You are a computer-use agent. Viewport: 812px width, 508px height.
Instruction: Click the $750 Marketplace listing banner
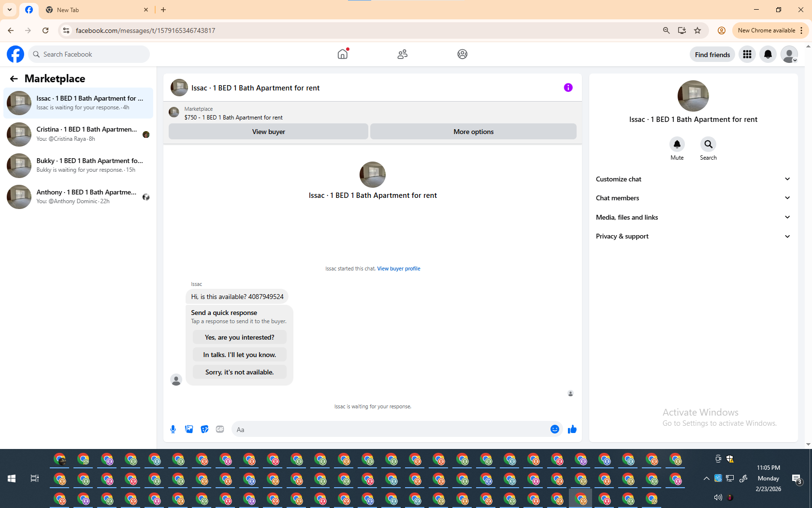click(x=372, y=113)
